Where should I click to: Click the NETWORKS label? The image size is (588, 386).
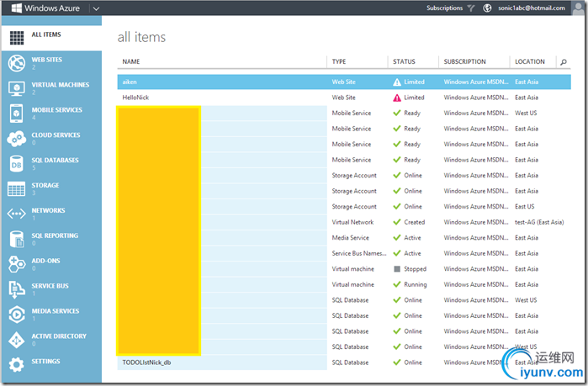click(48, 210)
